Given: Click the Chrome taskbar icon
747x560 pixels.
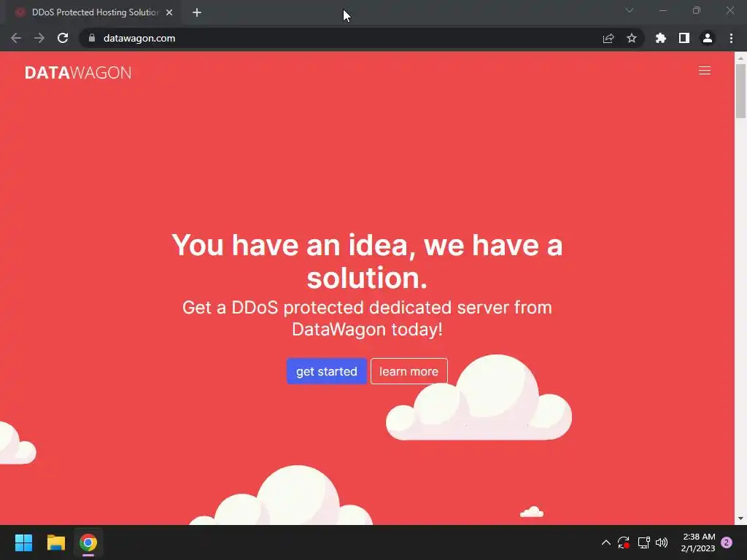Looking at the screenshot, I should click(88, 542).
